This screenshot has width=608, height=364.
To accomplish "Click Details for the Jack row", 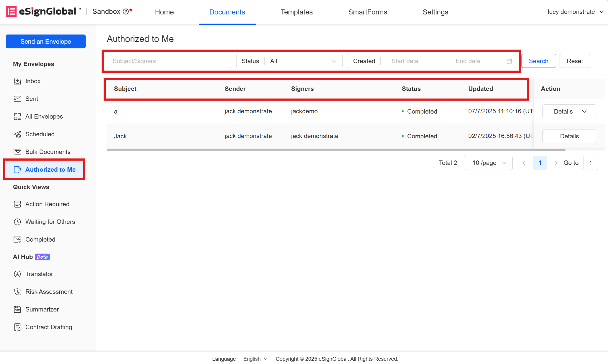I will point(569,136).
